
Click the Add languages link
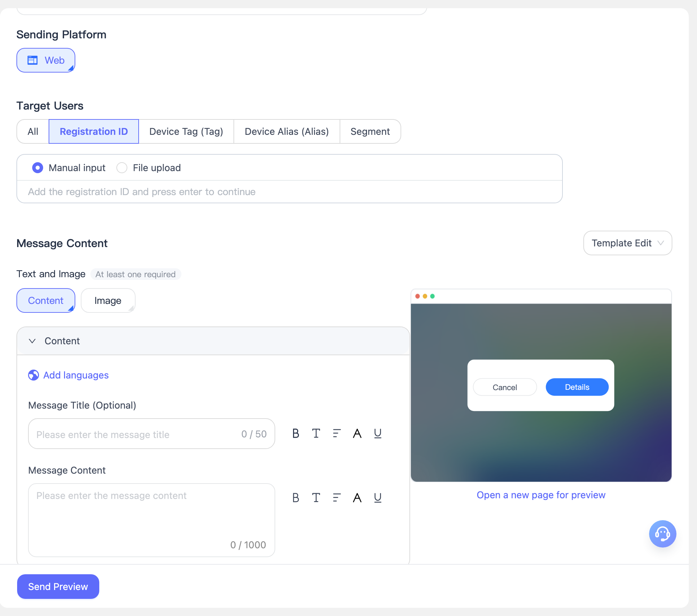tap(76, 375)
